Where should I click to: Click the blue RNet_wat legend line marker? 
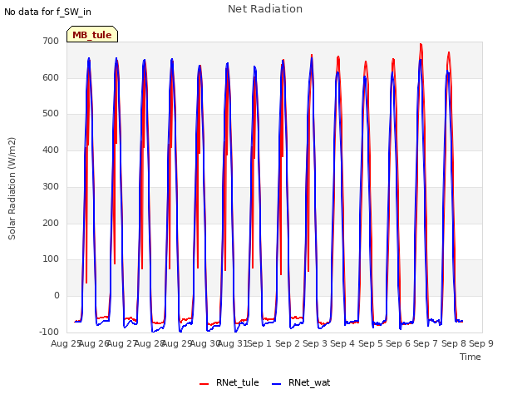(x=277, y=384)
